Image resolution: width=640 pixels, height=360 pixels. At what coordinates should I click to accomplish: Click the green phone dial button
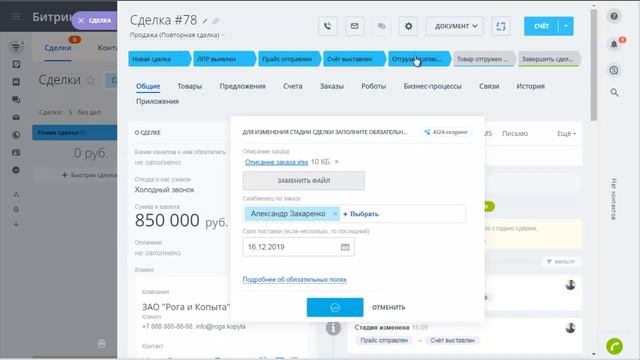(x=614, y=346)
